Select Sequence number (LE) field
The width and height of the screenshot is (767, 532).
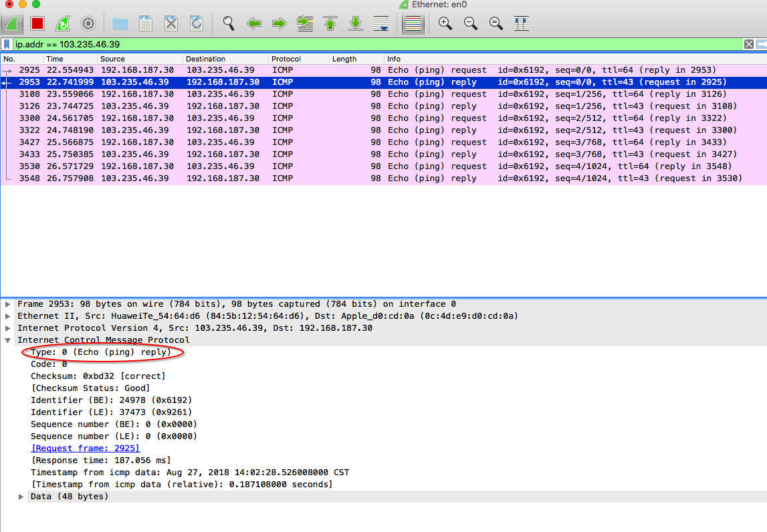114,436
